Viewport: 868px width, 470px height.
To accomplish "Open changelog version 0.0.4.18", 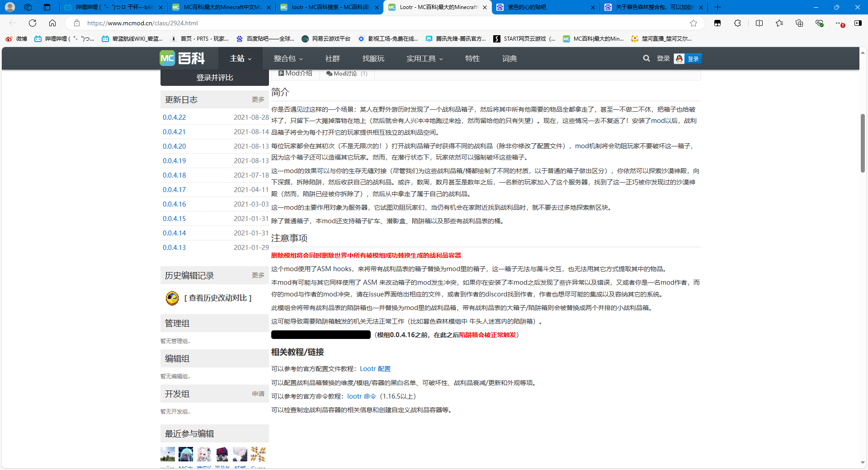I will (x=175, y=175).
